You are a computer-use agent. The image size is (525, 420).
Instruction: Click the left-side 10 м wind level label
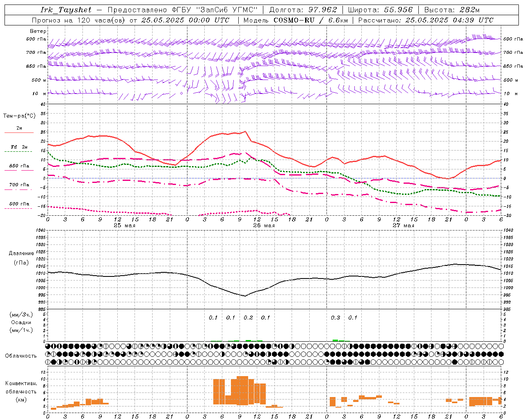point(39,94)
